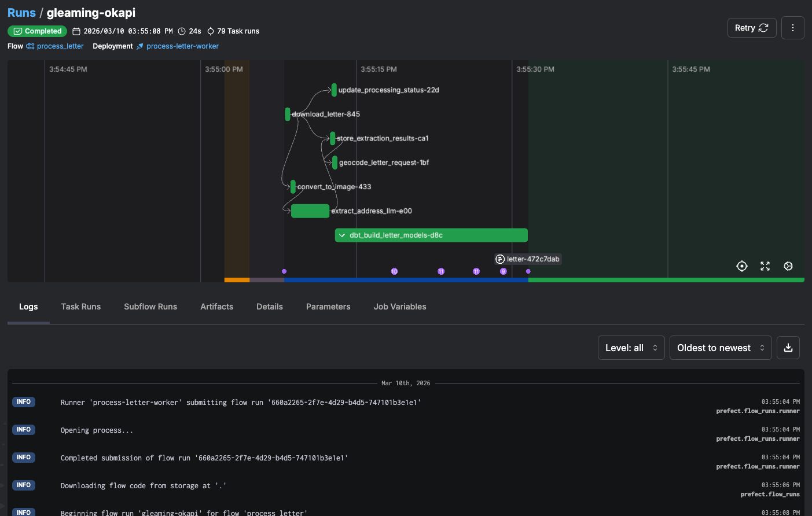
Task: Open the three-dot more actions menu
Action: point(792,28)
